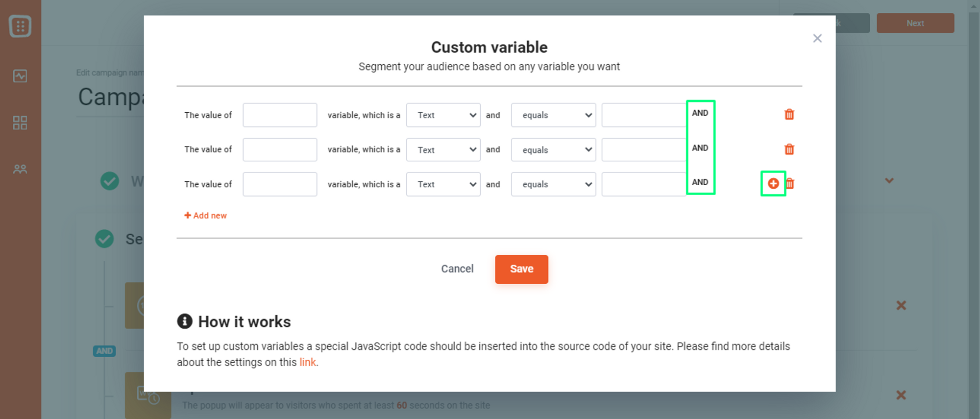980x419 pixels.
Task: Open second row equals condition dropdown
Action: tap(554, 149)
